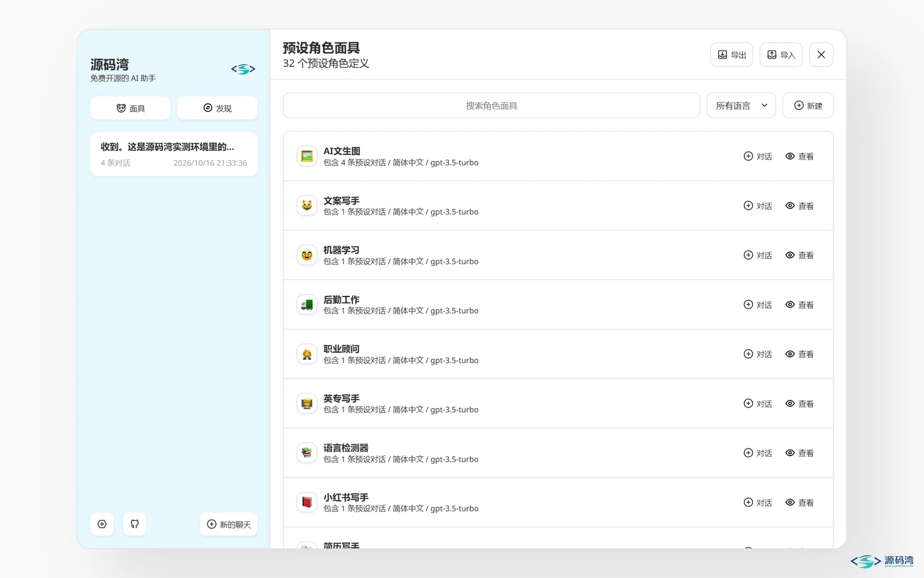
Task: Click the 语言检测器 books avatar icon
Action: pos(307,453)
